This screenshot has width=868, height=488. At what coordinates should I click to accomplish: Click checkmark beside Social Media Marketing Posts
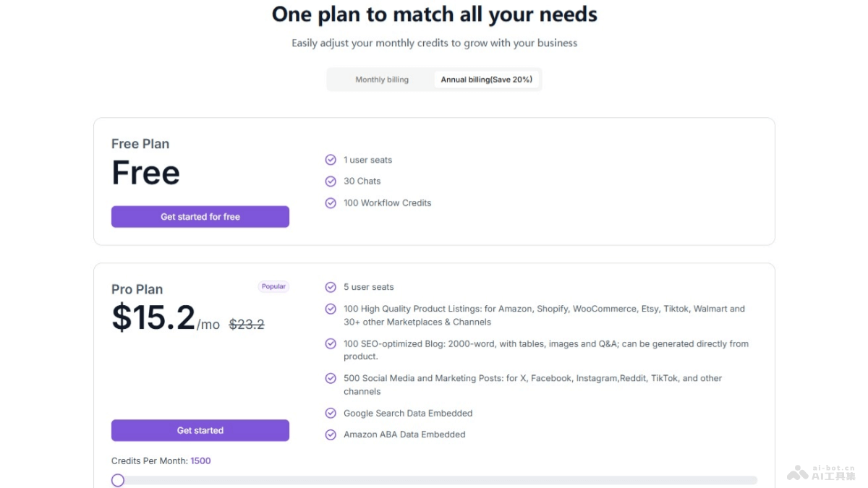(331, 378)
